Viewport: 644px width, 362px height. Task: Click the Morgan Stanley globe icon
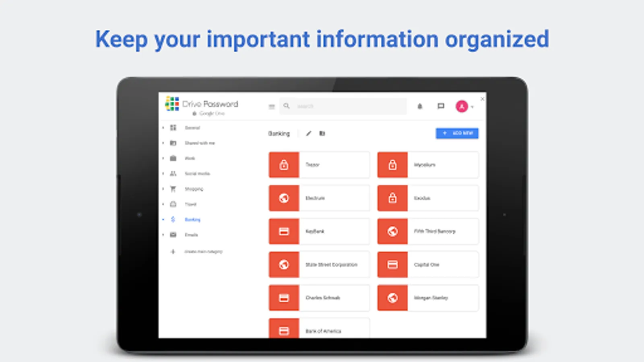coord(392,298)
